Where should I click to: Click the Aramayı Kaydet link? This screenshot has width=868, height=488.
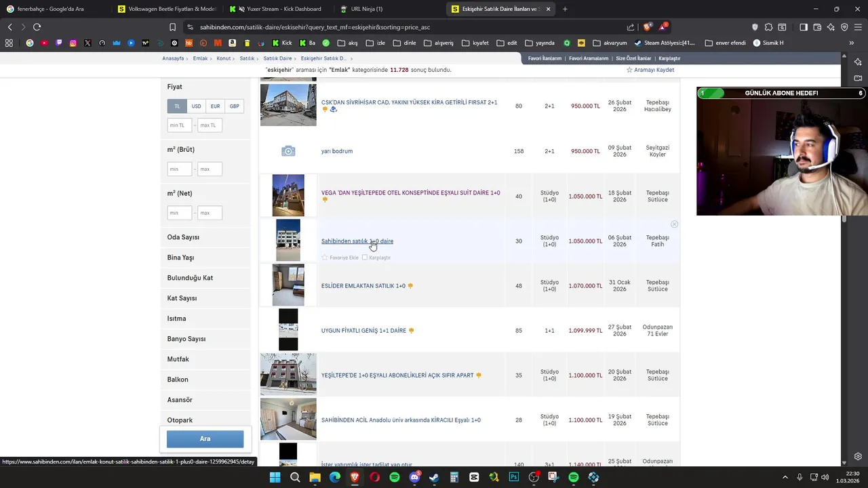pyautogui.click(x=650, y=70)
